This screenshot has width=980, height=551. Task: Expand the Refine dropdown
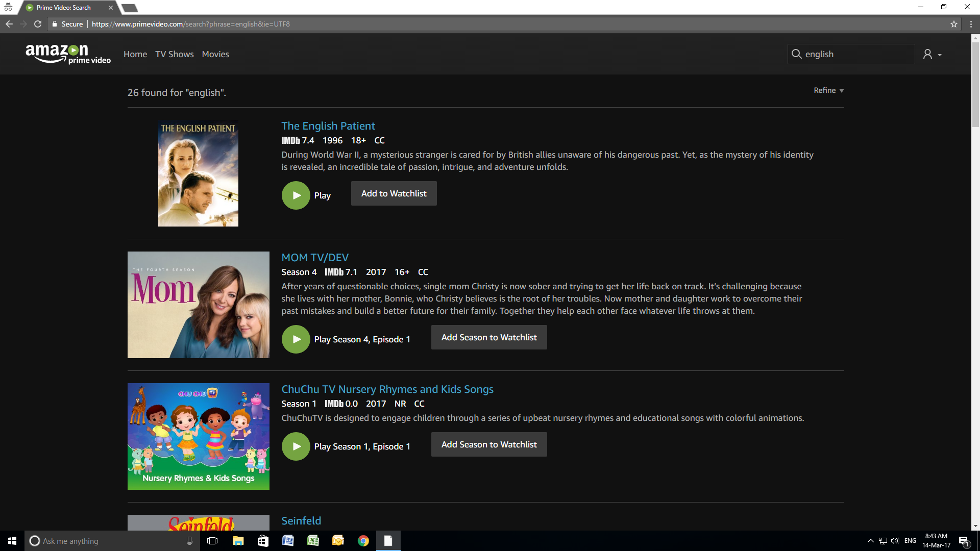[x=828, y=90]
